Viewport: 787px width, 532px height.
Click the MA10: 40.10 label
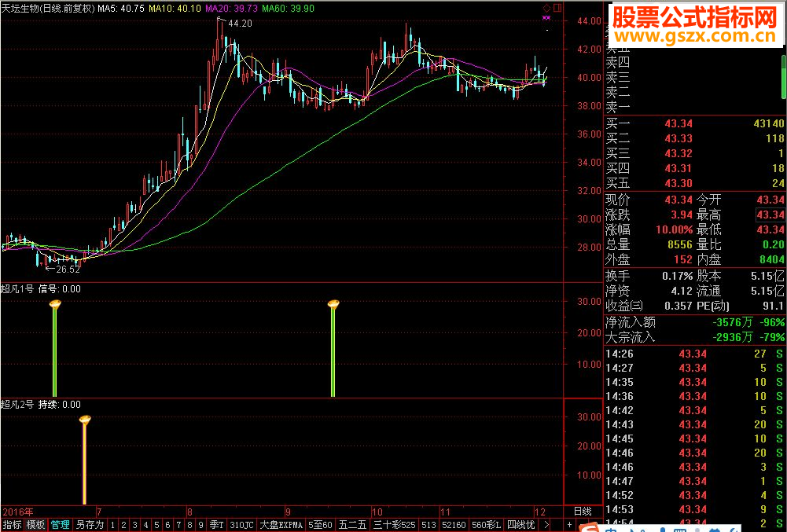(x=176, y=9)
